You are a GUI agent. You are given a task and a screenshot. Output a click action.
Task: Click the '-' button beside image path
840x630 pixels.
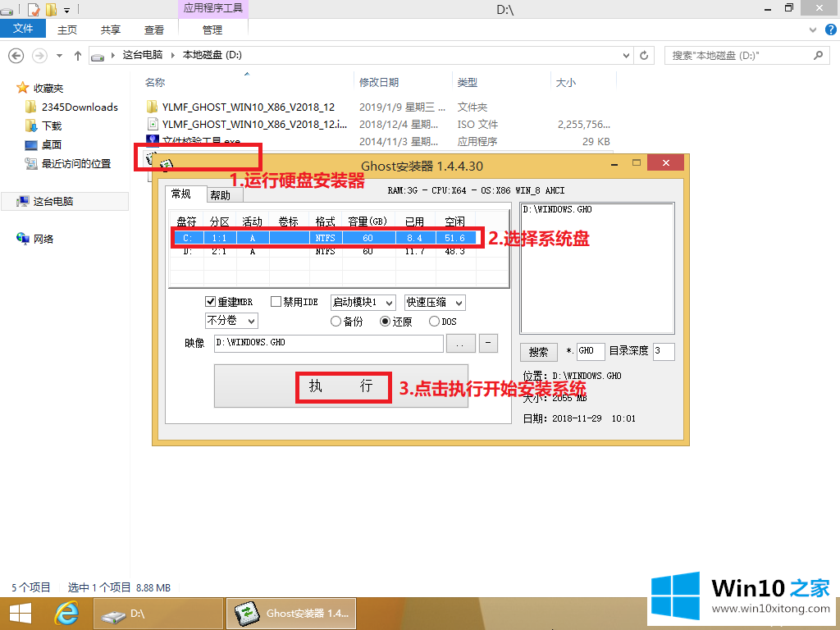pyautogui.click(x=488, y=344)
